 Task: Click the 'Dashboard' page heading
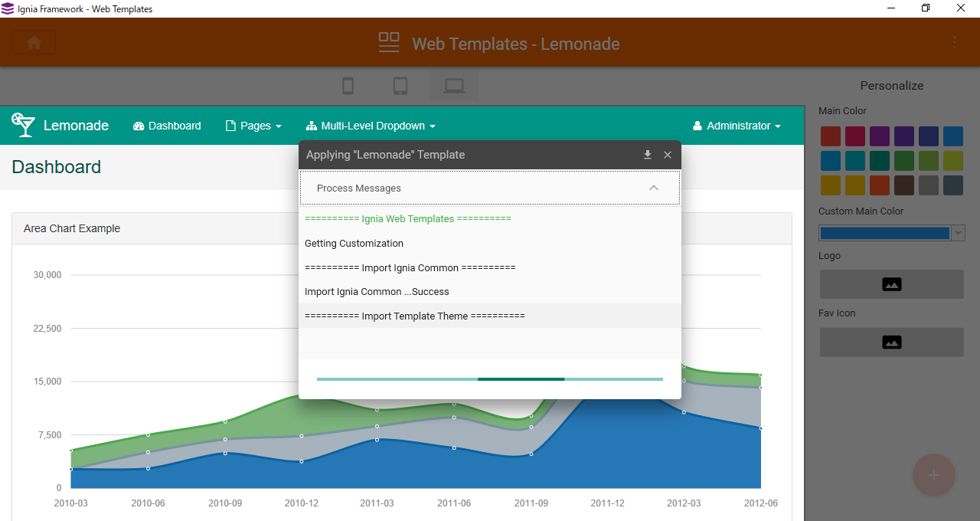tap(57, 167)
